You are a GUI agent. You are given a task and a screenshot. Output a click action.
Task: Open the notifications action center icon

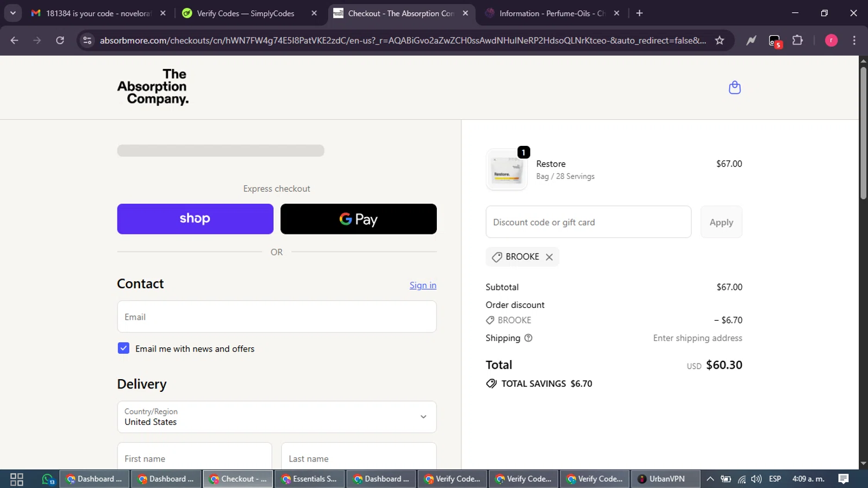pos(844,479)
